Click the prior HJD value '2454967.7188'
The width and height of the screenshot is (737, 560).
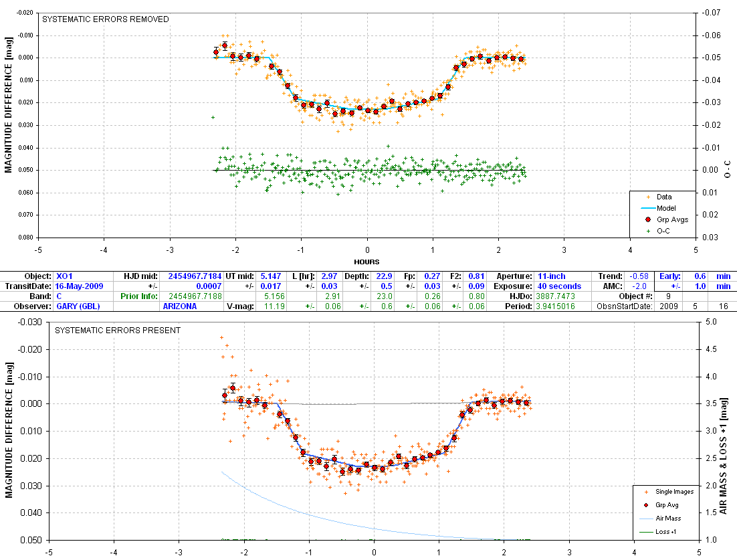(x=195, y=296)
